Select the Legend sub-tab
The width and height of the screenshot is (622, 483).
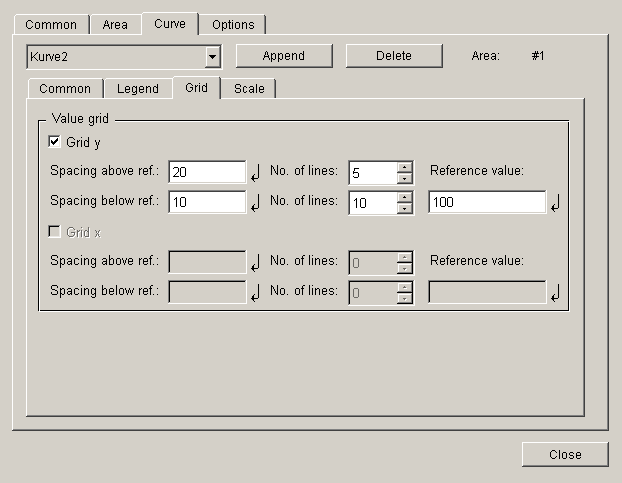[138, 89]
